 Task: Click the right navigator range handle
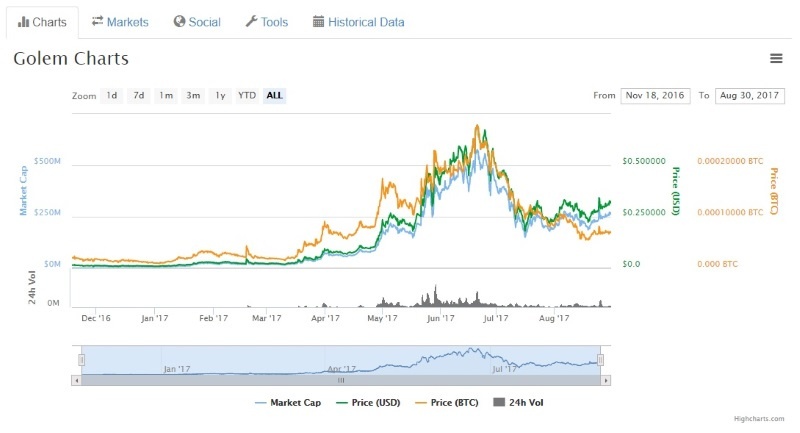[601, 360]
